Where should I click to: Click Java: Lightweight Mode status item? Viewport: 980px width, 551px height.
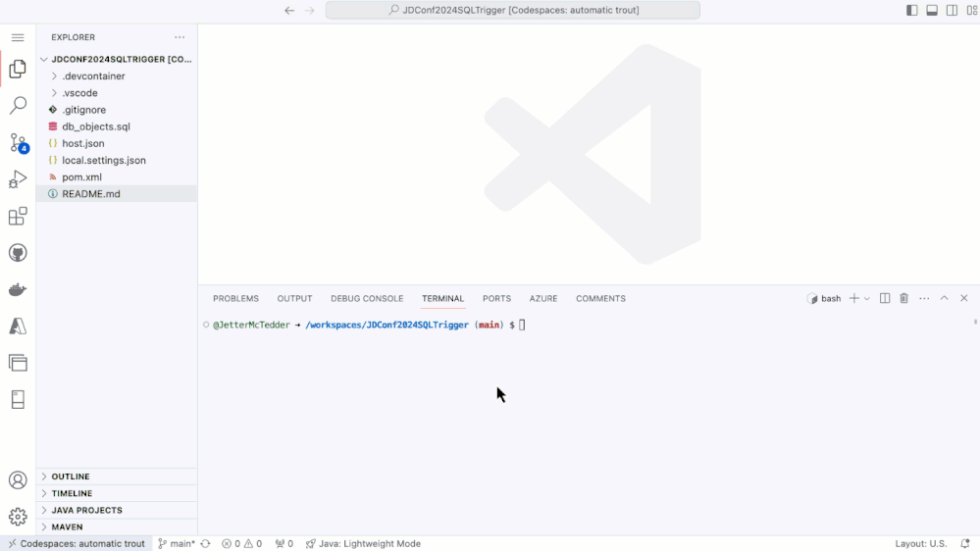coord(363,543)
